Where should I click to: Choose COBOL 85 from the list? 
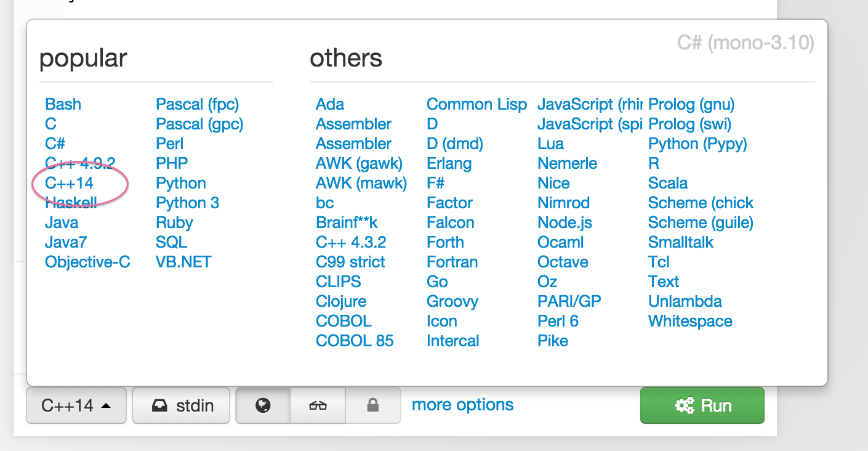[x=355, y=341]
